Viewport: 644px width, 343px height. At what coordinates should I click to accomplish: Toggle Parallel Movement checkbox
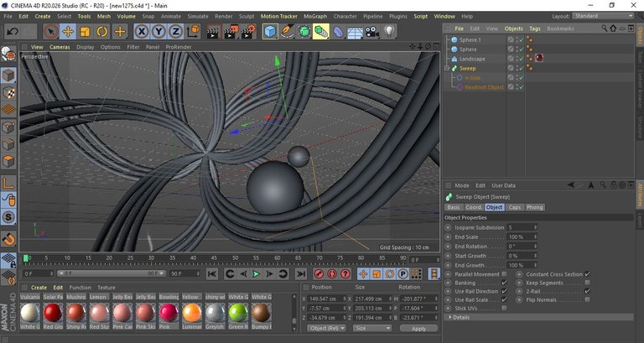(504, 274)
